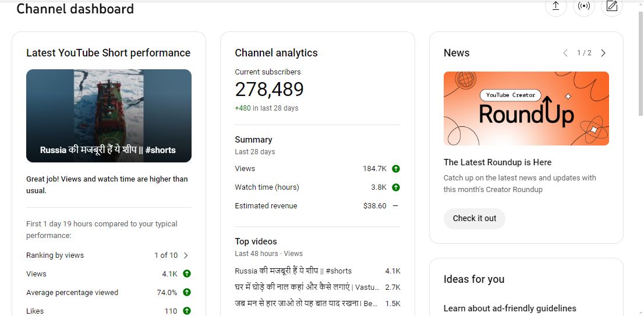
Task: Open the Create post icon
Action: tap(611, 6)
